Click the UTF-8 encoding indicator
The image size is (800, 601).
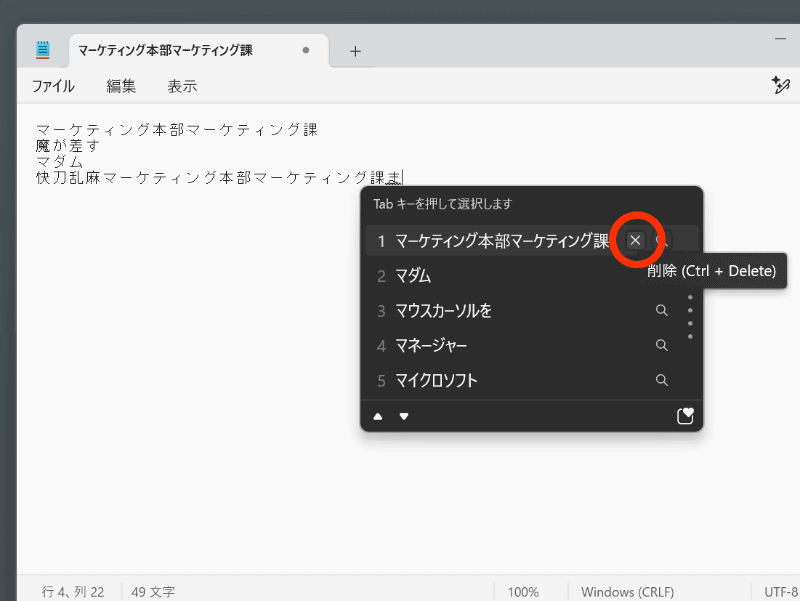(782, 591)
